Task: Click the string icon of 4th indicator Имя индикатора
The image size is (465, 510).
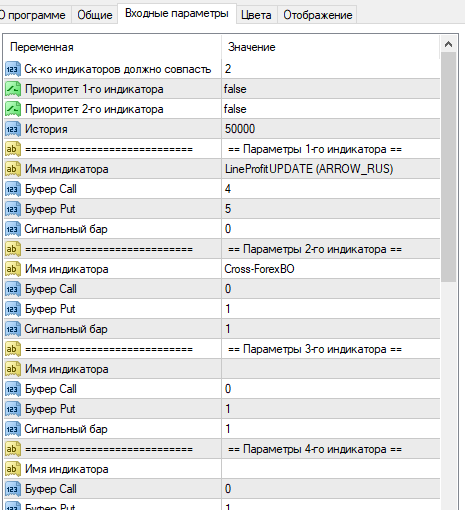Action: tap(13, 469)
